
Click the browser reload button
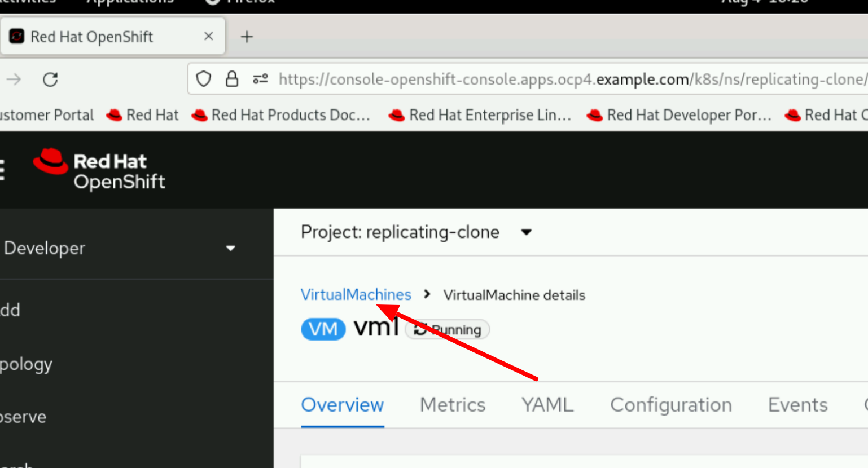[x=50, y=80]
